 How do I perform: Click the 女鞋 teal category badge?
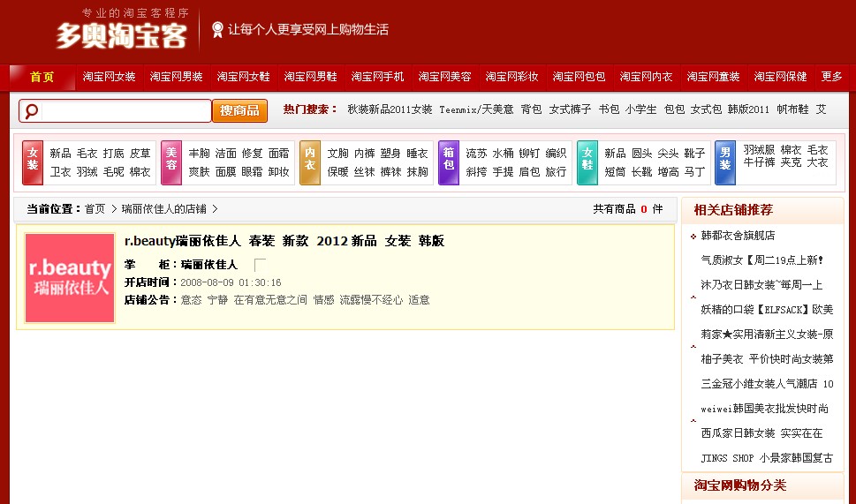(587, 162)
